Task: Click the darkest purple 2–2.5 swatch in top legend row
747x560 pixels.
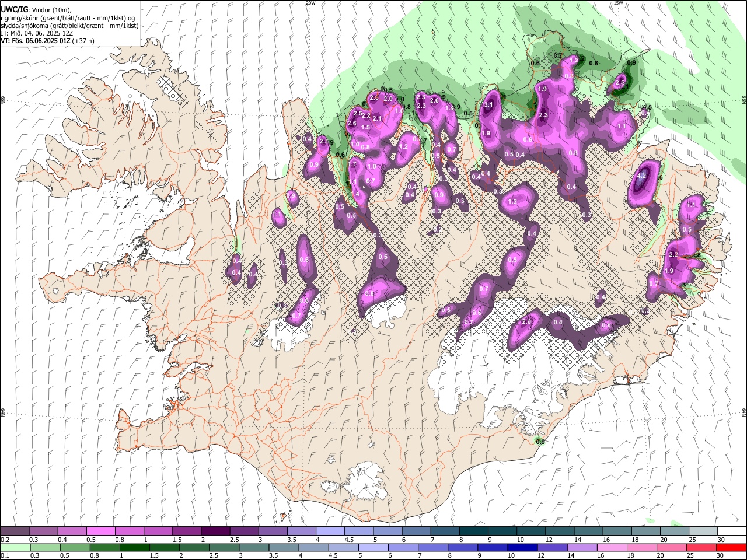Action: pyautogui.click(x=215, y=531)
